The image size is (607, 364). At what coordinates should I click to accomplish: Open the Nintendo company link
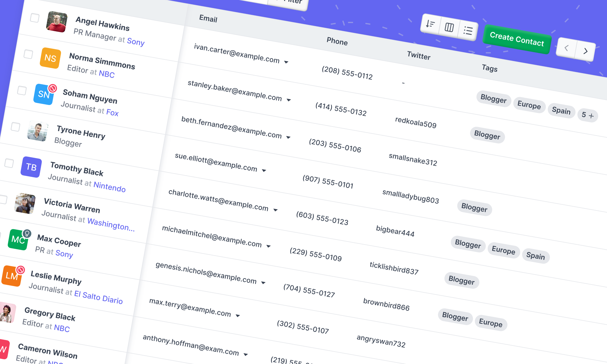point(110,187)
